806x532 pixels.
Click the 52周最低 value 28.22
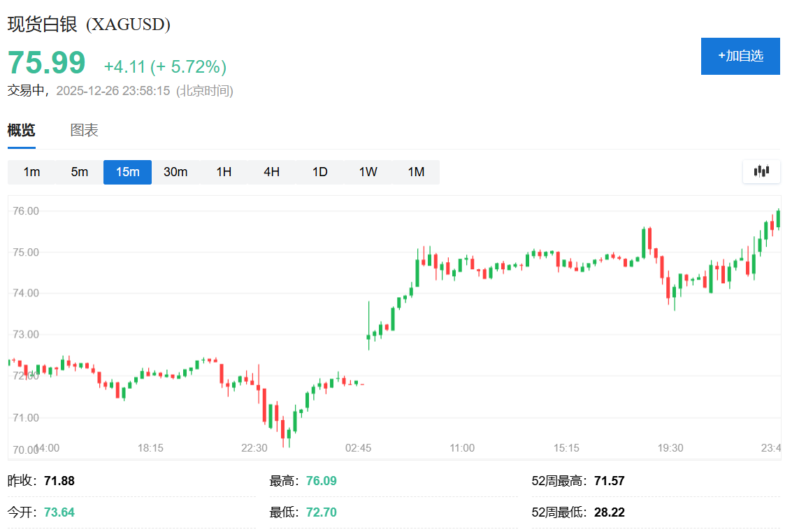coord(610,512)
